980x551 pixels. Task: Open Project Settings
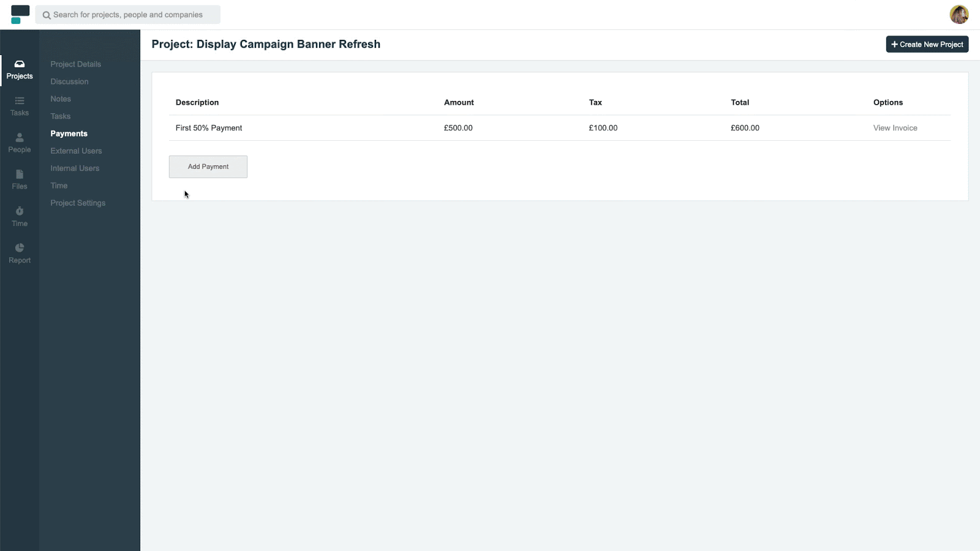click(77, 203)
